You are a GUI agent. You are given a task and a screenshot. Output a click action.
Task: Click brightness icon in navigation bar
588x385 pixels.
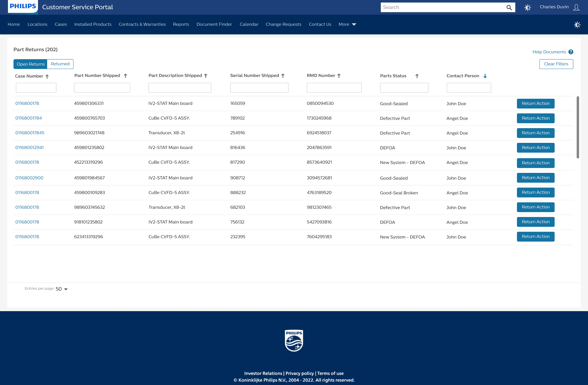[x=577, y=25]
